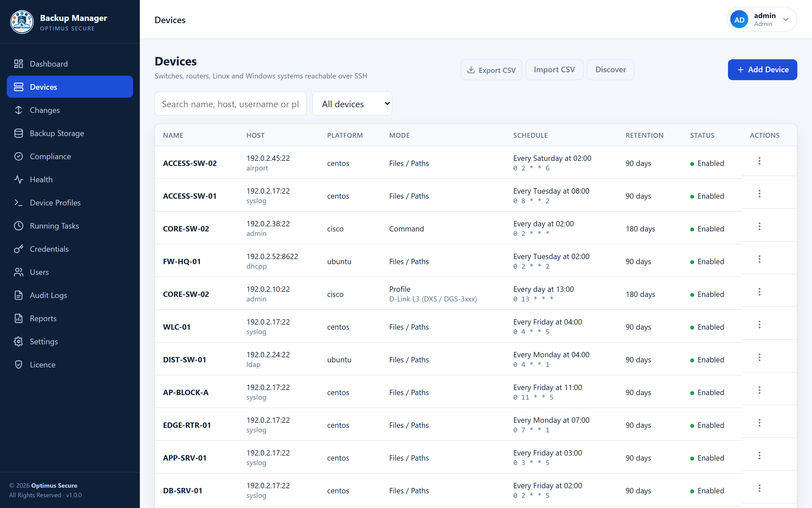Open the Reports chart icon

coord(18,319)
